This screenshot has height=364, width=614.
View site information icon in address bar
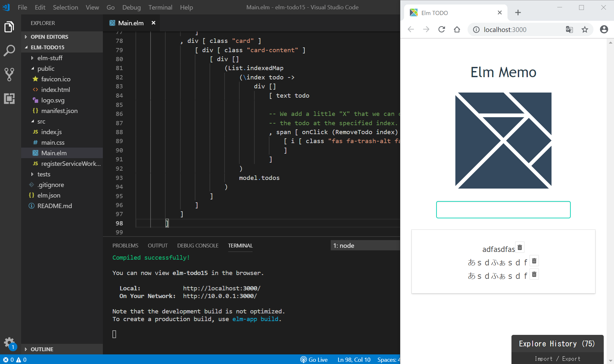[477, 29]
